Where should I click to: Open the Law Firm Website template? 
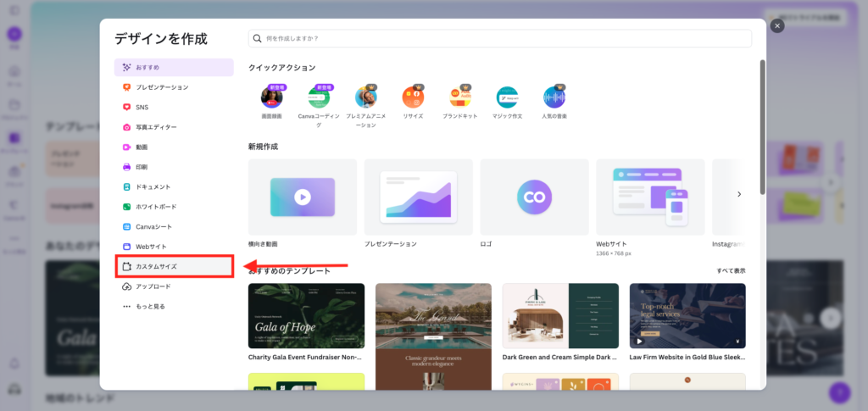pos(687,316)
